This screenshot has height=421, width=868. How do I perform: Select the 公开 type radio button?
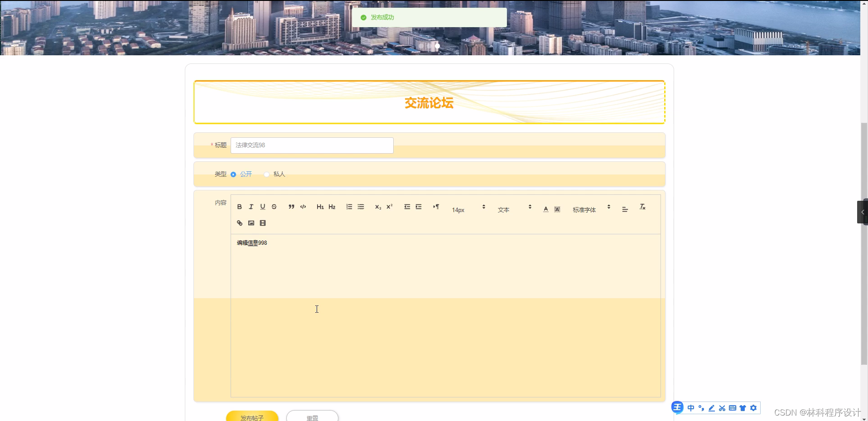[x=233, y=174]
